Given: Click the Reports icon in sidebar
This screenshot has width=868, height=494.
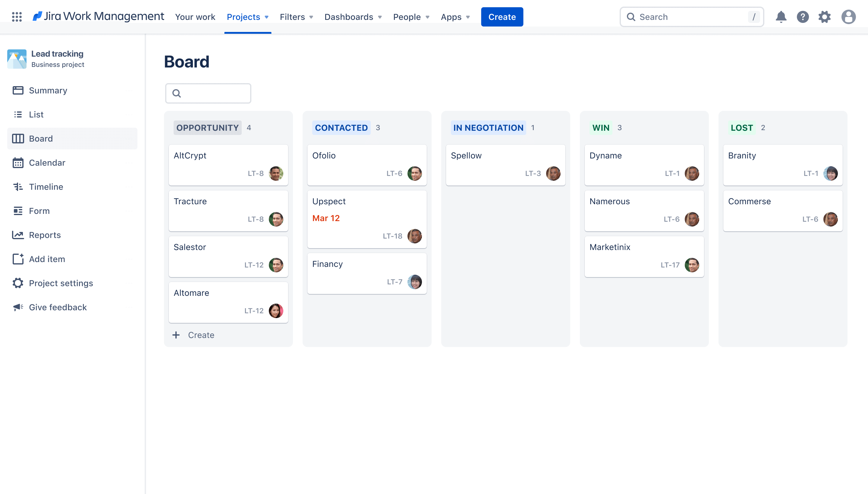Looking at the screenshot, I should point(17,235).
